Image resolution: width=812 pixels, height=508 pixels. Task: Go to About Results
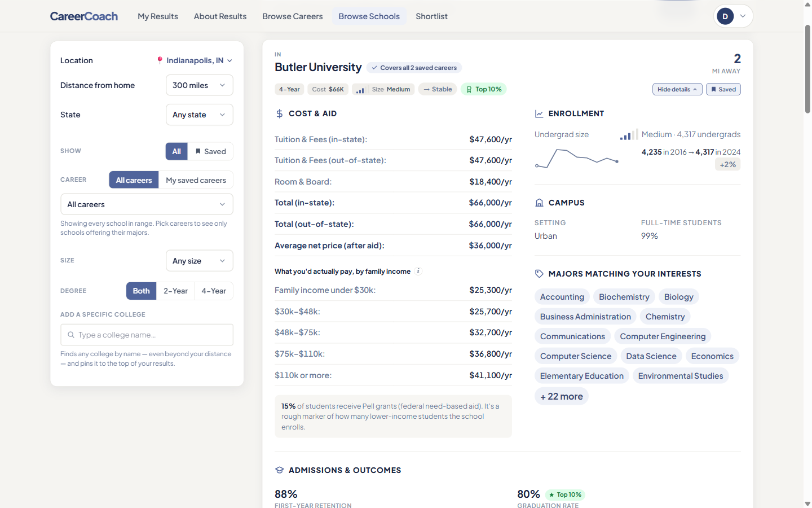pyautogui.click(x=220, y=16)
